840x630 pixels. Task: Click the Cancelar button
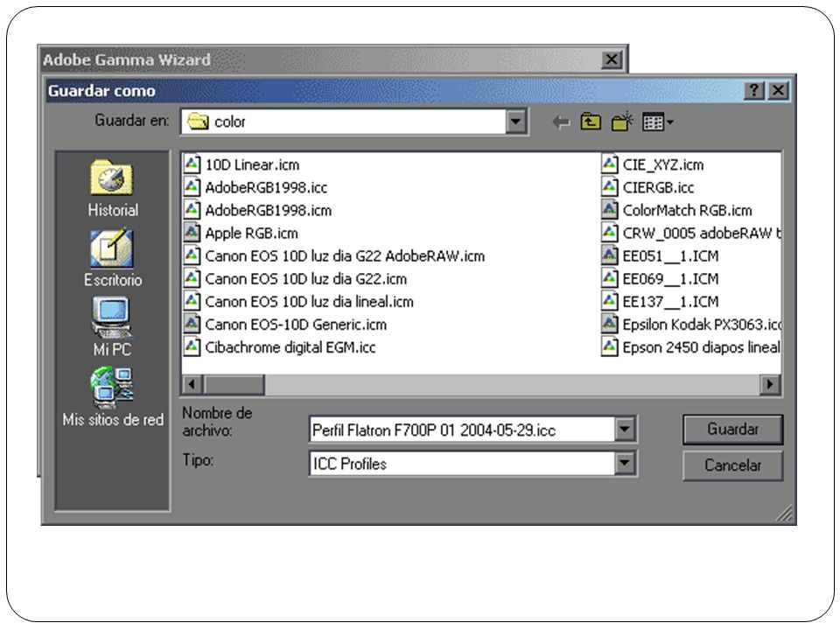732,465
